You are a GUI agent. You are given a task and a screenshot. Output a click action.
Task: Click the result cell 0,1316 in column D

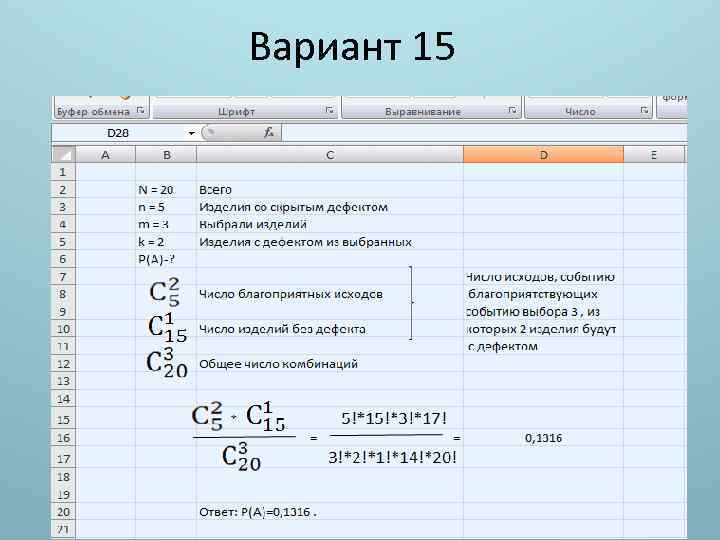543,438
